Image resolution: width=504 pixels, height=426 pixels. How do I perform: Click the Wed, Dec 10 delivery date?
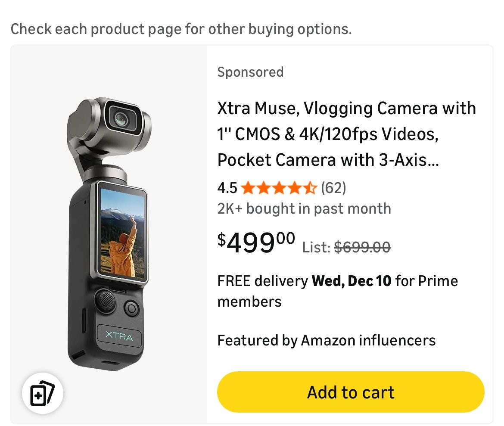[352, 281]
